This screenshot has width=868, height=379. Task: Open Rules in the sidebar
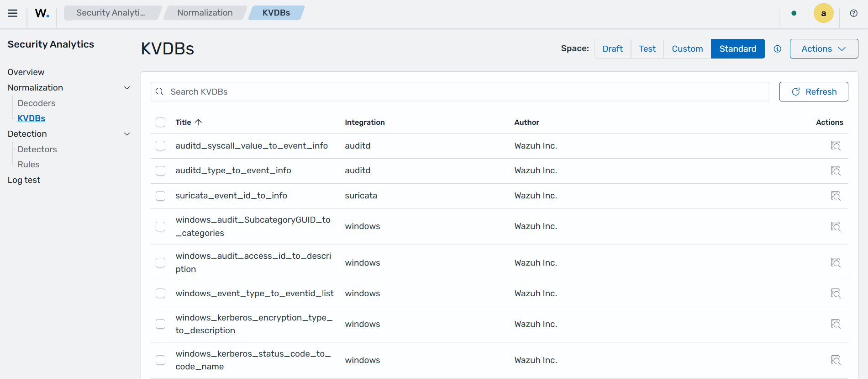[x=28, y=165]
